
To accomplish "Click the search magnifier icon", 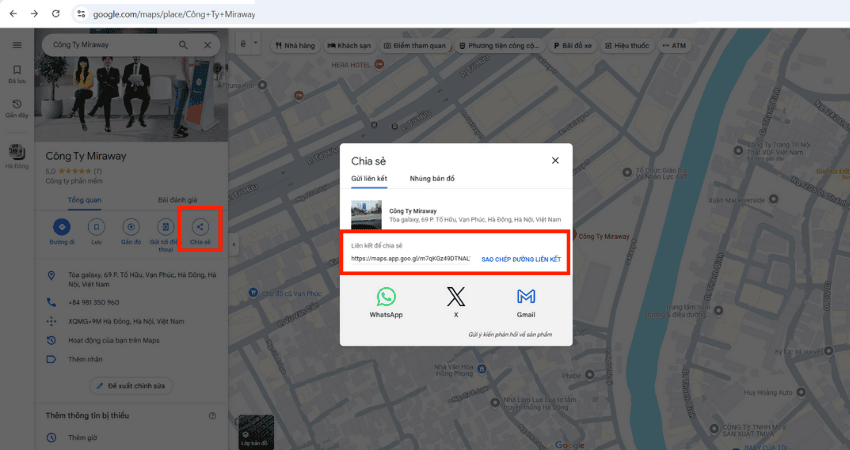I will 183,45.
